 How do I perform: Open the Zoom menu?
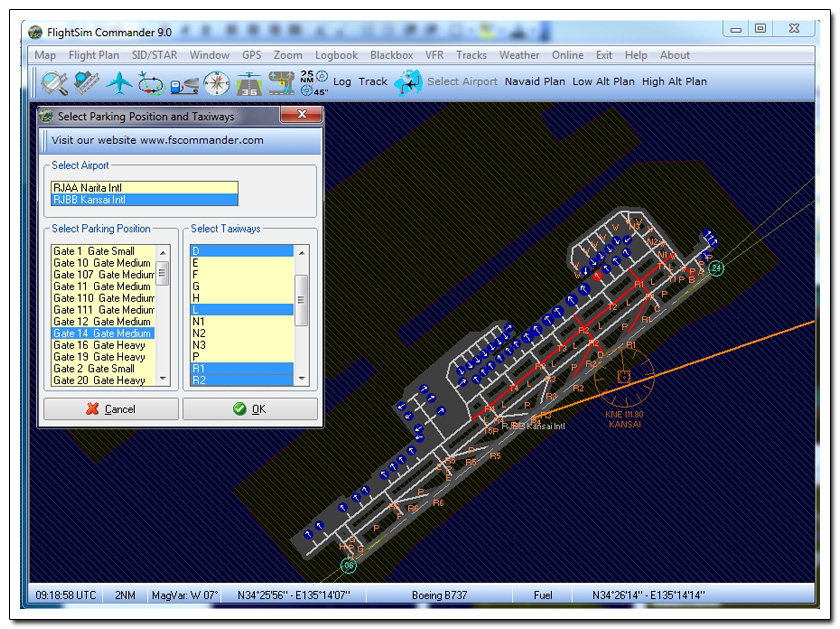[288, 55]
